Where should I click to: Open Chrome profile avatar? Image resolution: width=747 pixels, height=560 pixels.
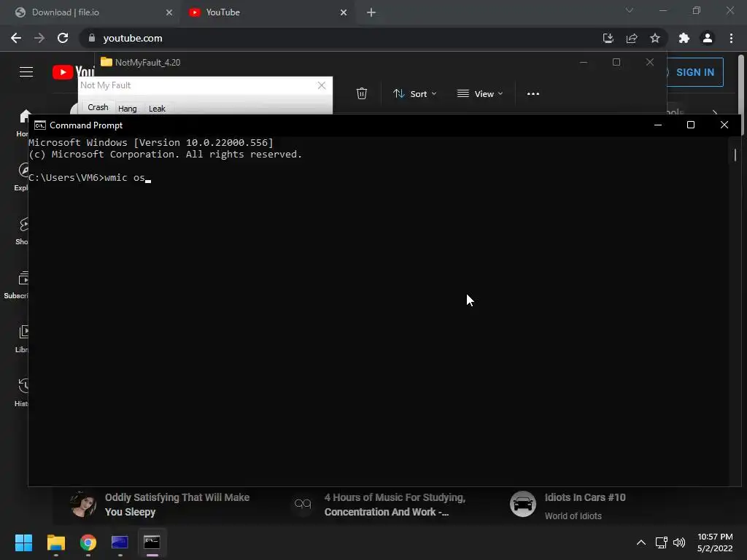708,38
